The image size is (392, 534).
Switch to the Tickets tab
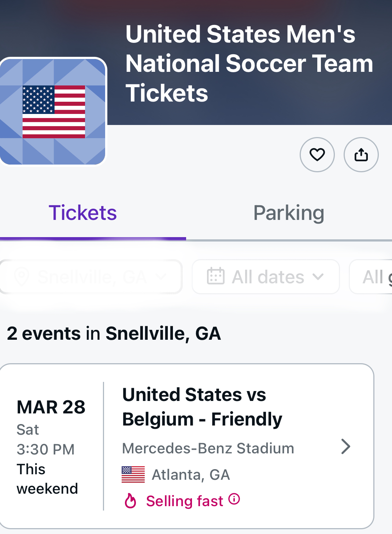pos(83,213)
